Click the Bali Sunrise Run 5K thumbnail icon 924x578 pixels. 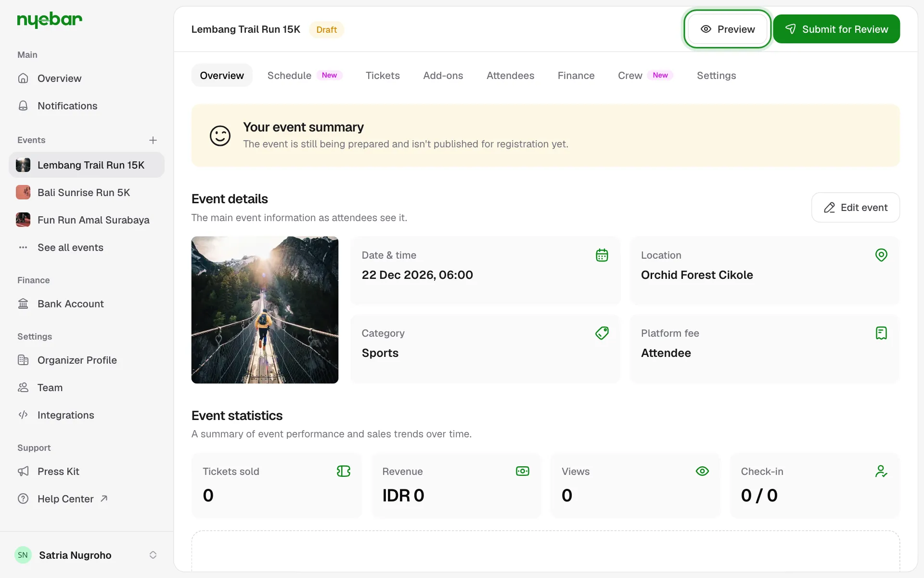click(x=23, y=193)
